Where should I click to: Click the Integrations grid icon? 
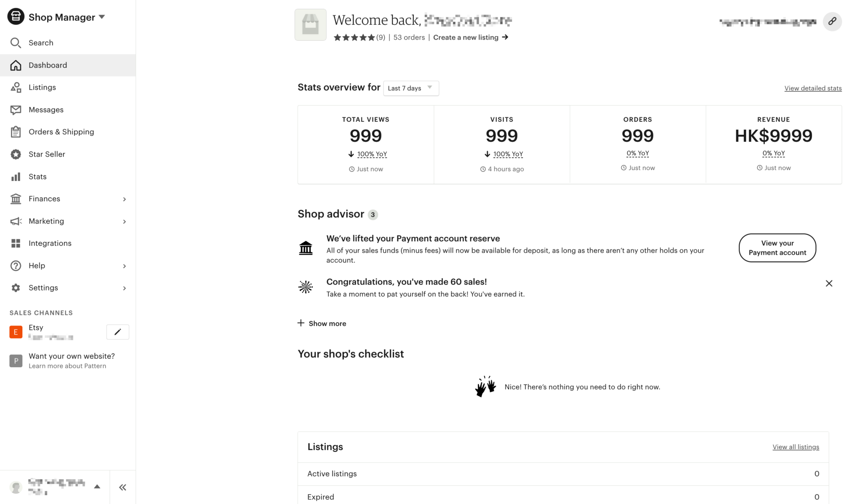pos(16,243)
